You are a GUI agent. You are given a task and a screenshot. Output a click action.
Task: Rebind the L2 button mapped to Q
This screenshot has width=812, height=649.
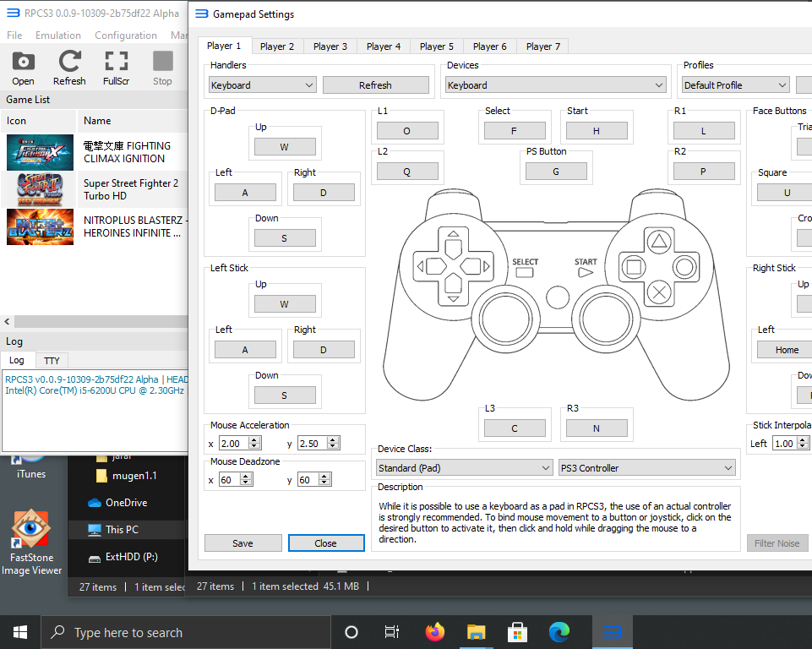click(x=407, y=171)
